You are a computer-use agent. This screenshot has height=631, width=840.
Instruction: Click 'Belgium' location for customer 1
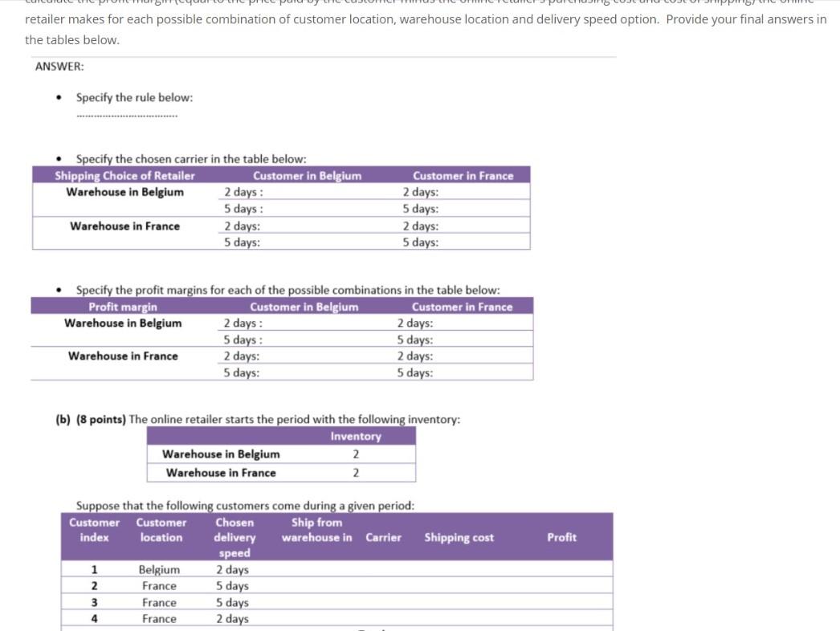159,569
